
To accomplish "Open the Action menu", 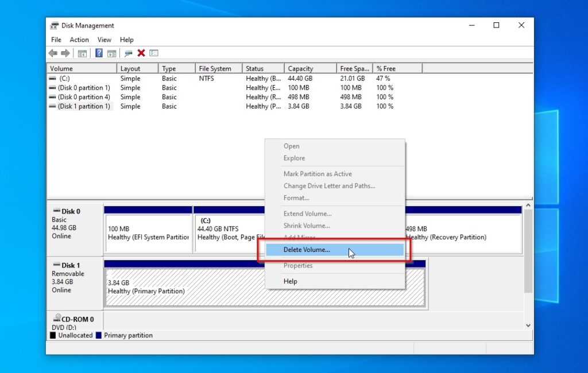I will pyautogui.click(x=79, y=40).
